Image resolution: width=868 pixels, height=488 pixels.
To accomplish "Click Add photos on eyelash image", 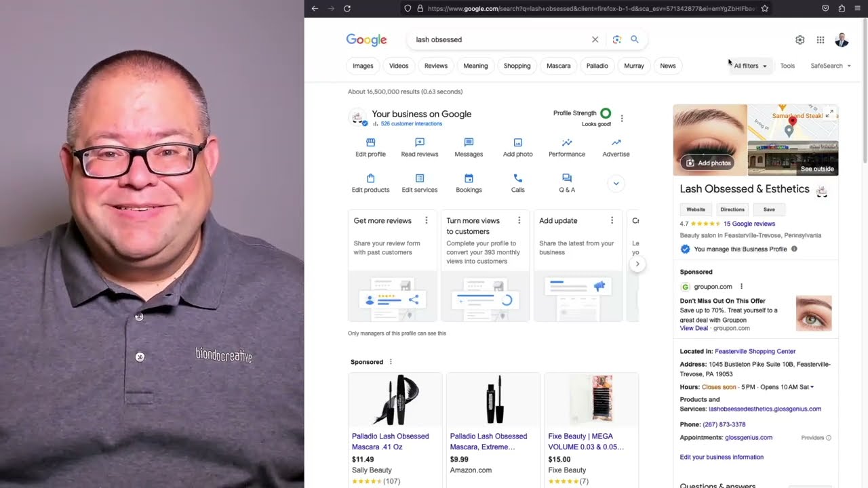I will click(708, 163).
